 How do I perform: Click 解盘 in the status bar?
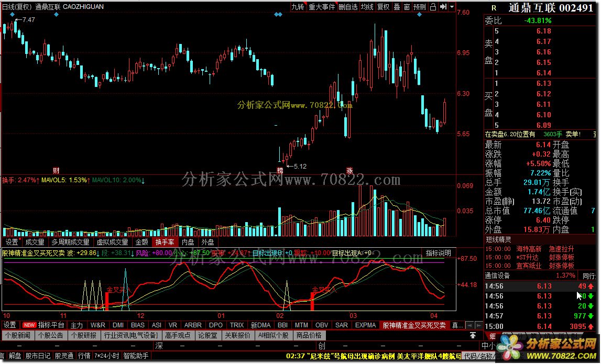coord(15,356)
